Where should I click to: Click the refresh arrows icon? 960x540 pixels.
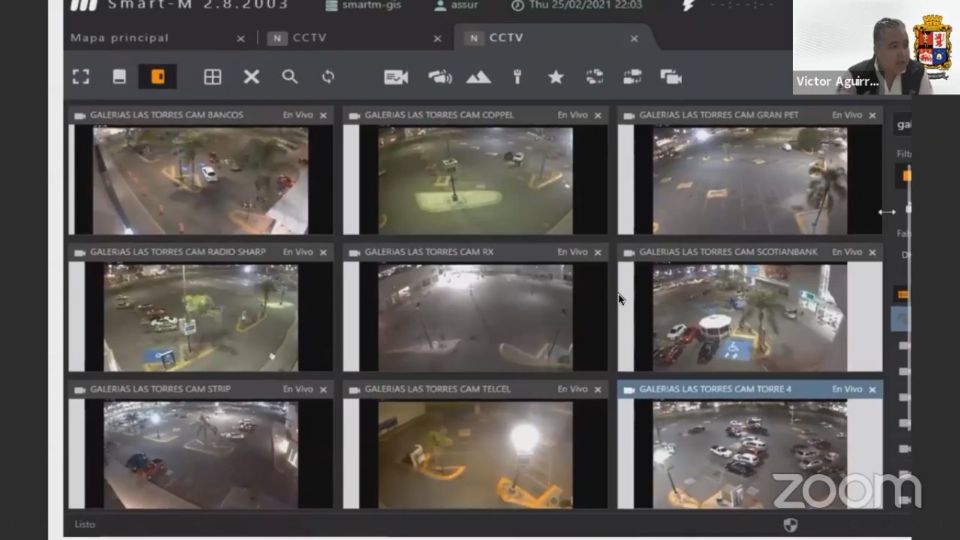point(328,77)
